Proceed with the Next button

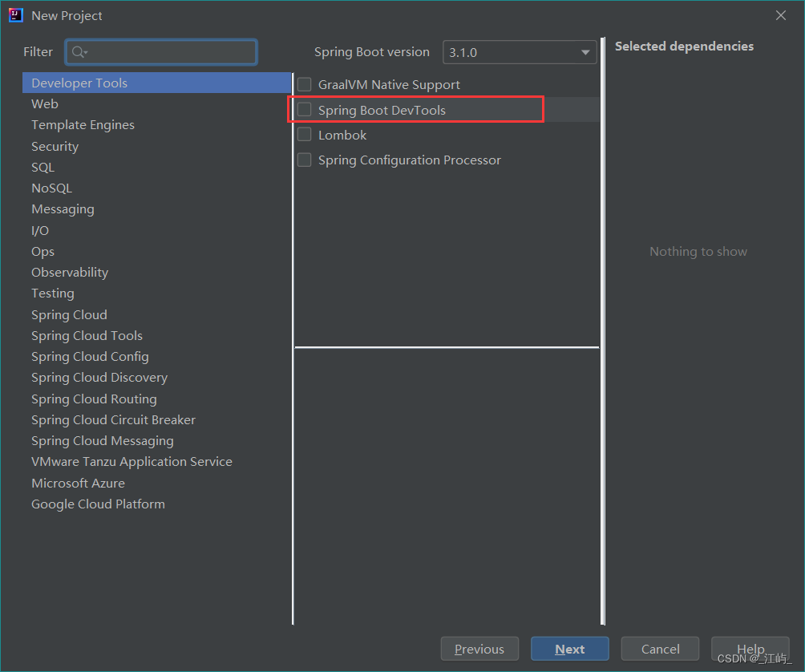pos(570,649)
